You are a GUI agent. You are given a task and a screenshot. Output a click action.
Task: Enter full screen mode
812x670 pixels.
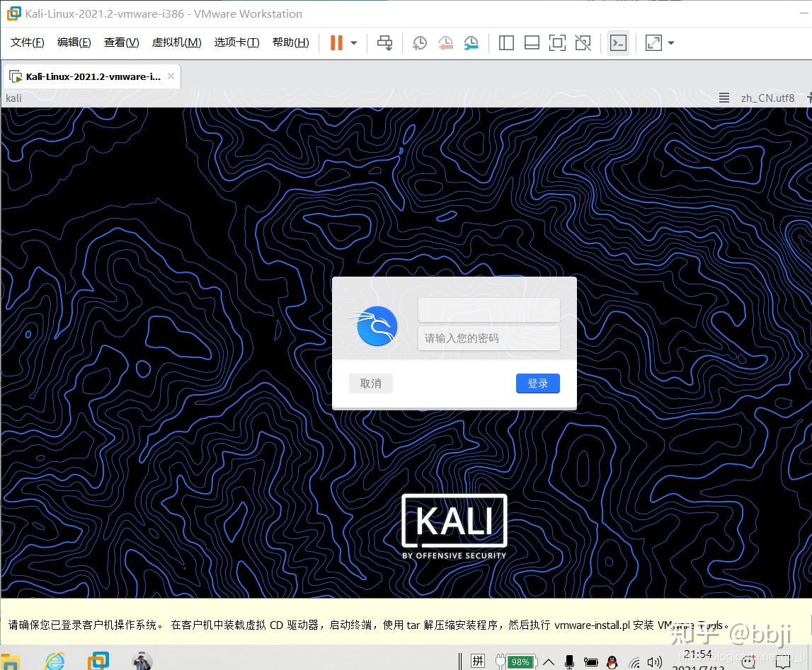point(557,43)
